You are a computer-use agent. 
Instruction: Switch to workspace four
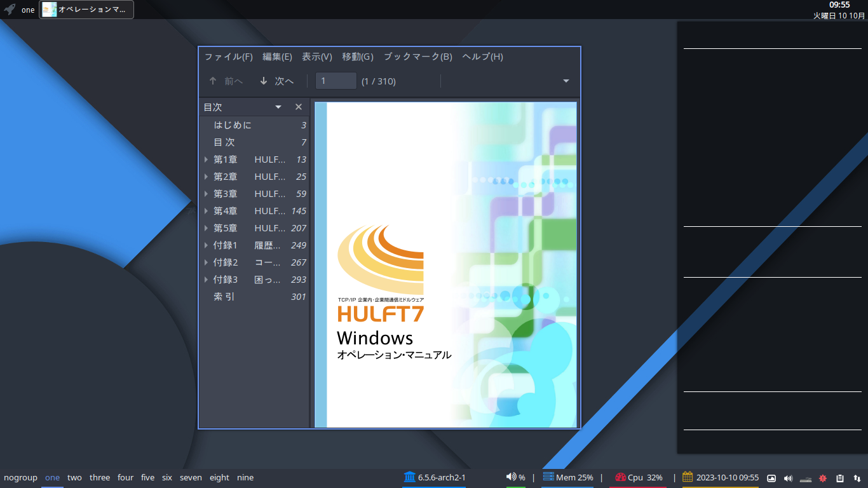[126, 478]
